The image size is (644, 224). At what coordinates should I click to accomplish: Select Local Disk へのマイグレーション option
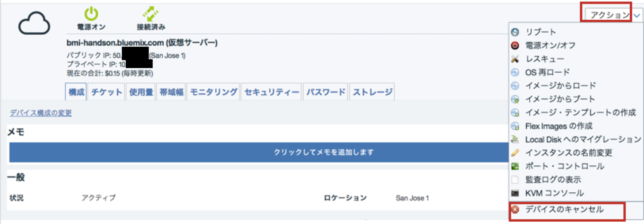[x=583, y=140]
